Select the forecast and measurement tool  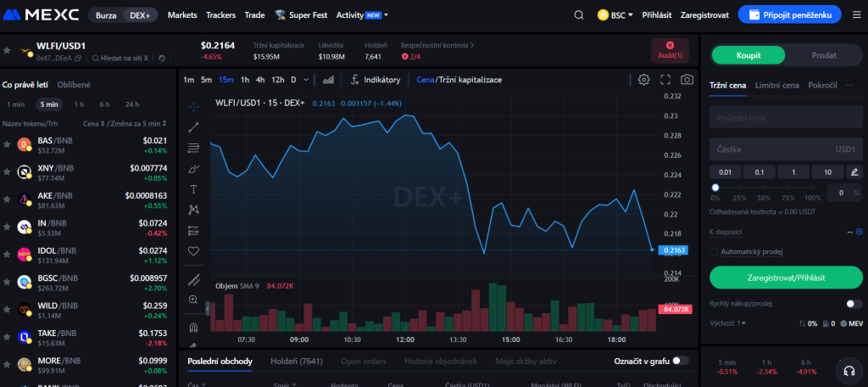(x=193, y=230)
